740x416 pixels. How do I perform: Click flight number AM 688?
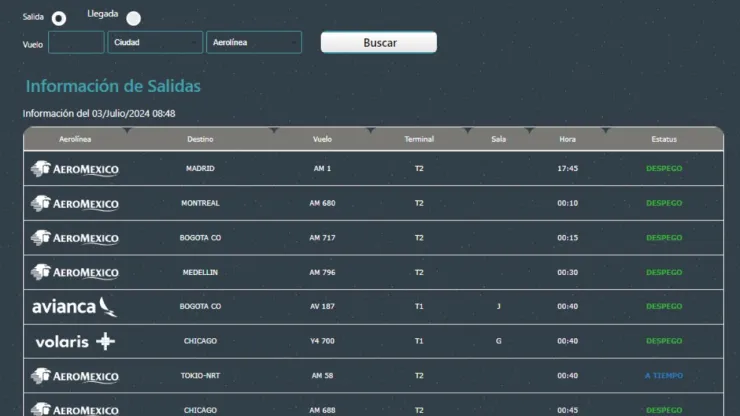[322, 410]
